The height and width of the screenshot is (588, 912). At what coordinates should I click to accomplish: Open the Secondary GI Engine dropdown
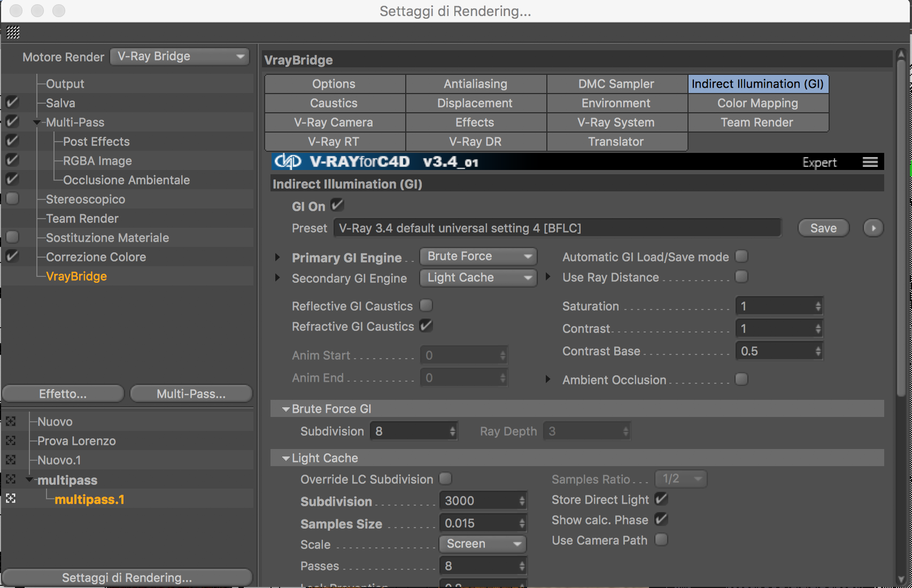478,278
